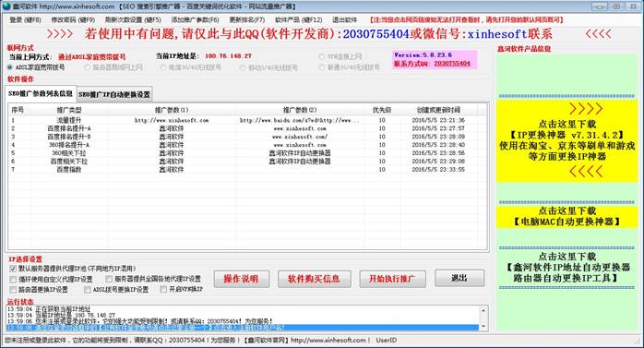Open the 软件产品 (键F12) menu

pos(299,19)
